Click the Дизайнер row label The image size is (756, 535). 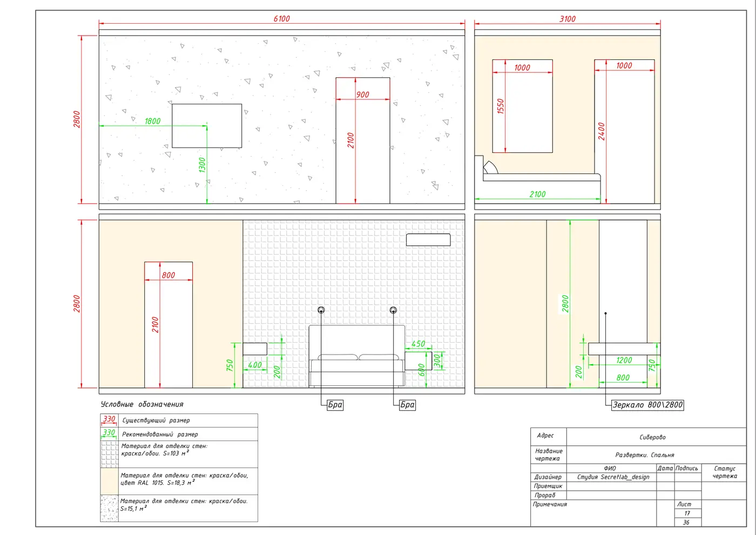(548, 477)
